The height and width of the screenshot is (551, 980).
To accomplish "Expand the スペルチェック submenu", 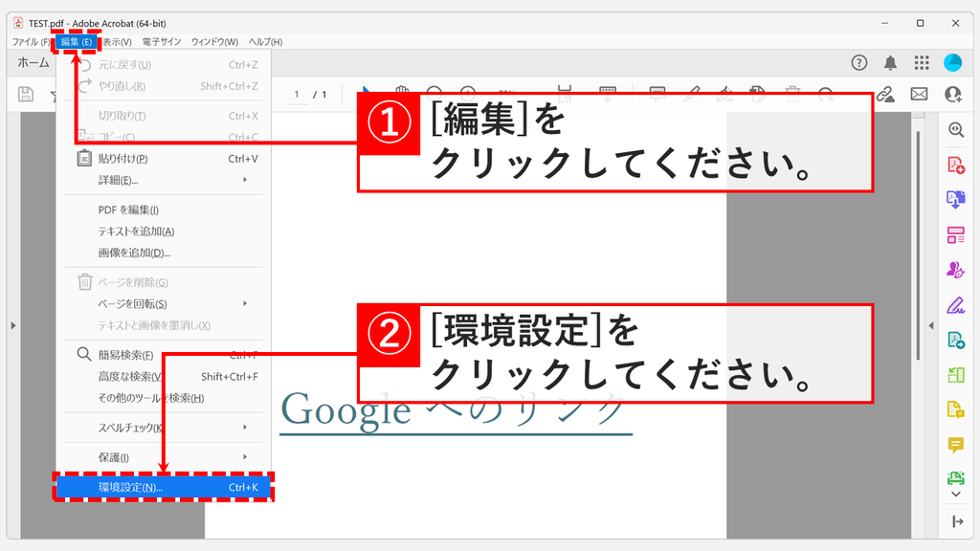I will click(164, 428).
